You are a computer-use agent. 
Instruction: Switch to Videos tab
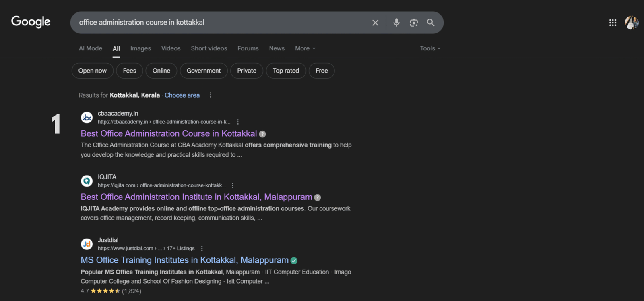pos(171,48)
